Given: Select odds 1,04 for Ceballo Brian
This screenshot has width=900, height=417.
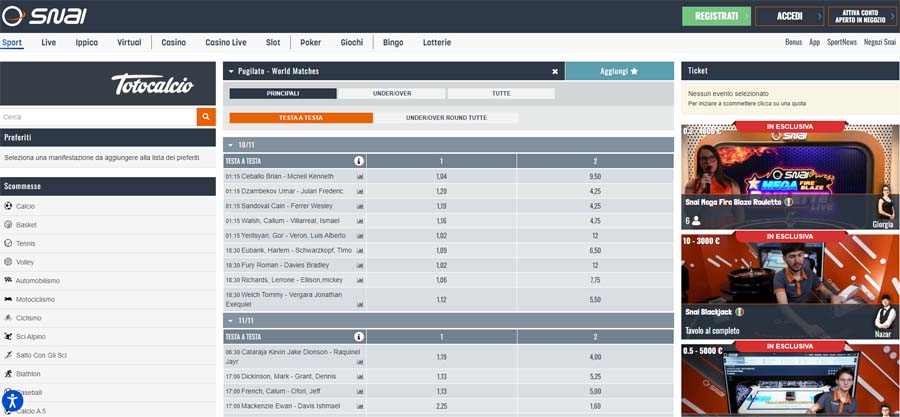Looking at the screenshot, I should point(441,177).
